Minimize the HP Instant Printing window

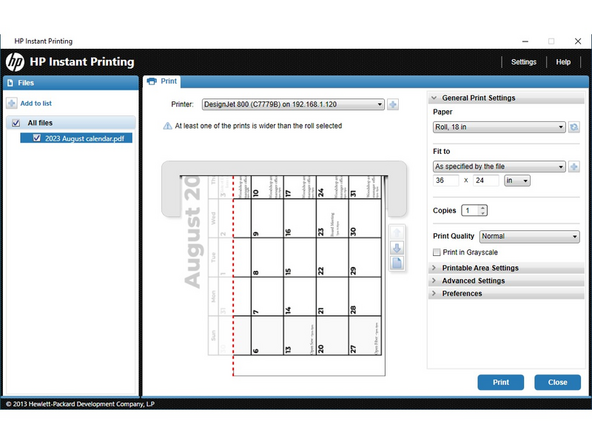point(525,41)
